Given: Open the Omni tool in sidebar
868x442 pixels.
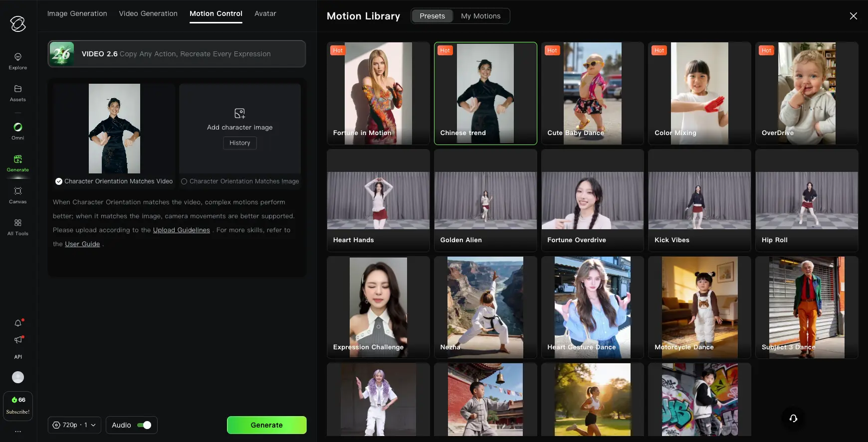Looking at the screenshot, I should 18,132.
